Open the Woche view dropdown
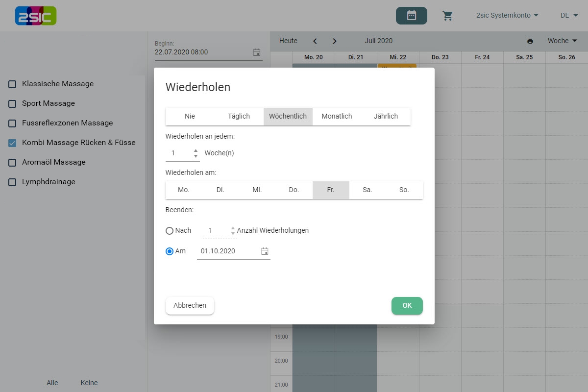Image resolution: width=588 pixels, height=392 pixels. [562, 41]
